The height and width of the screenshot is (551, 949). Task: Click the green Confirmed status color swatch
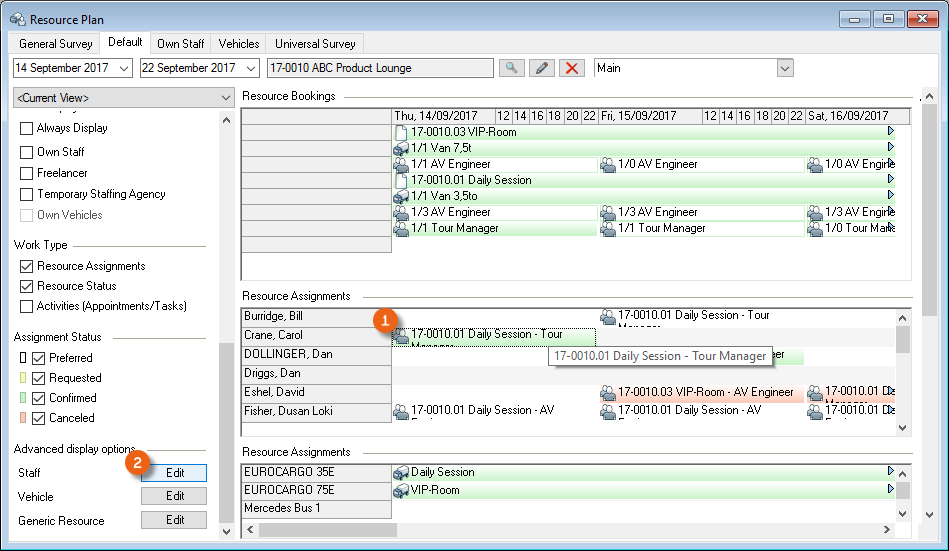pyautogui.click(x=22, y=398)
